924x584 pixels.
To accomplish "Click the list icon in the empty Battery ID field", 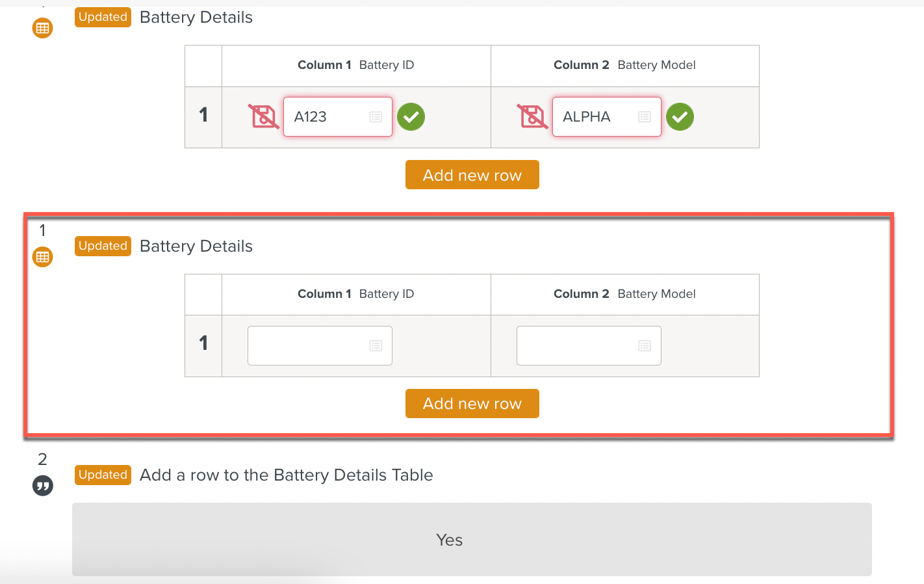I will point(376,346).
